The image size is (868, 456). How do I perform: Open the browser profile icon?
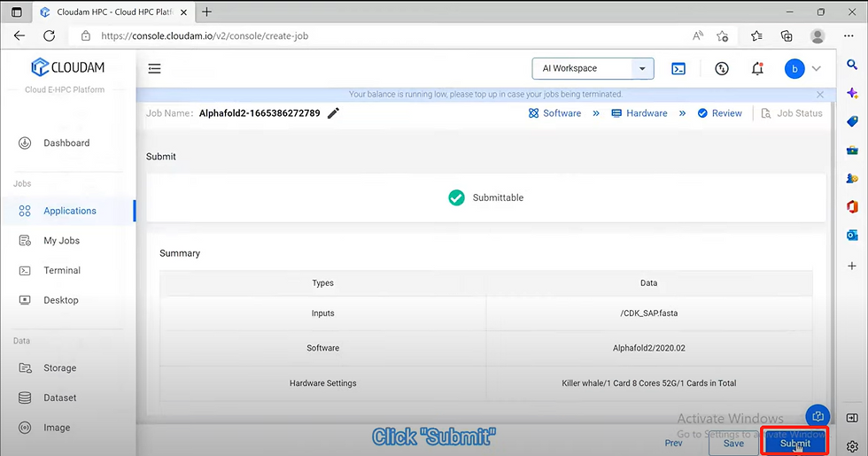coord(817,36)
